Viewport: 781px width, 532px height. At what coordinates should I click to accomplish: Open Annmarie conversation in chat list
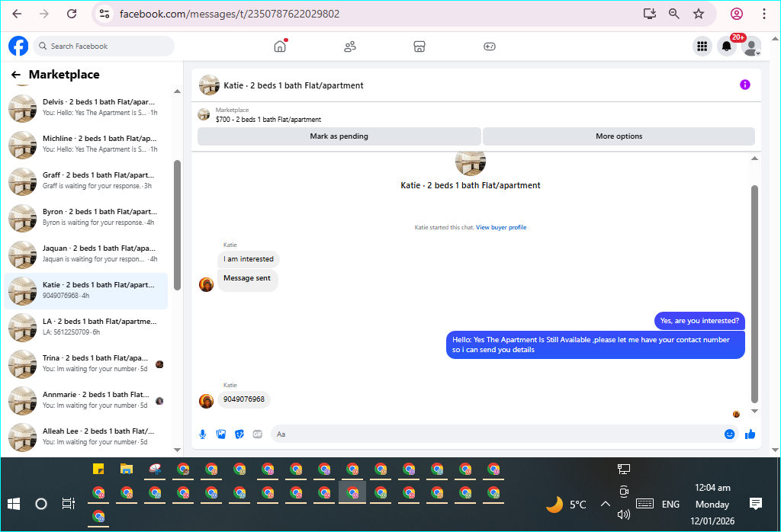(85, 401)
